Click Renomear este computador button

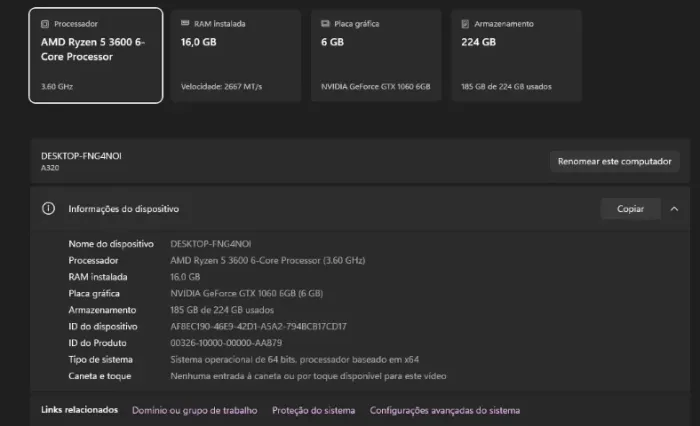point(615,162)
